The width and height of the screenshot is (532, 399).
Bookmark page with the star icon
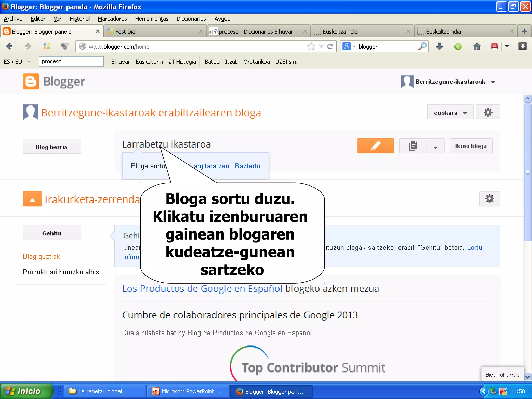tap(311, 46)
